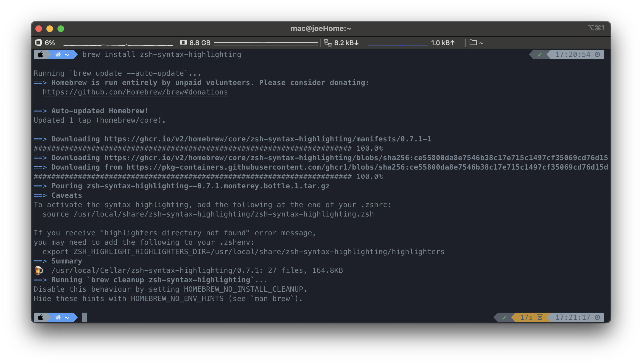642x364 pixels.
Task: Click the home icon in top prompt
Action: 58,55
